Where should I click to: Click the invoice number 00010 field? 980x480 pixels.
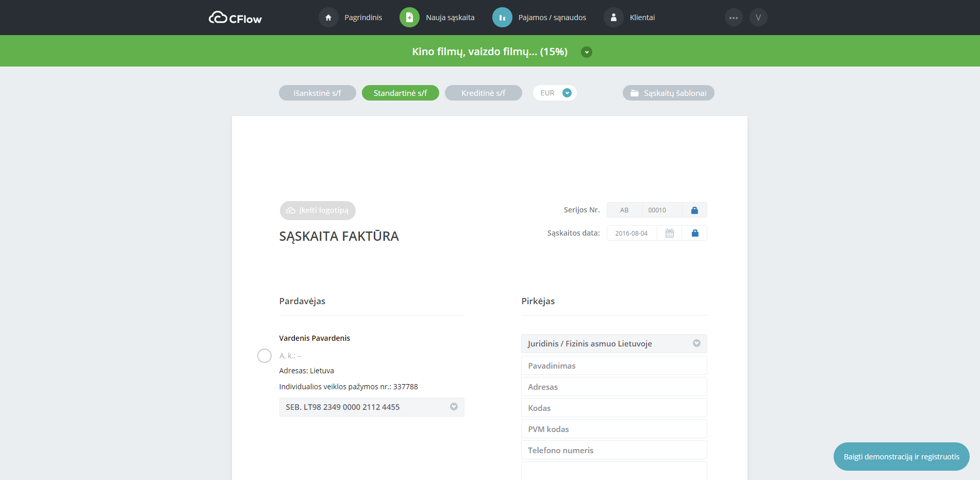[662, 210]
